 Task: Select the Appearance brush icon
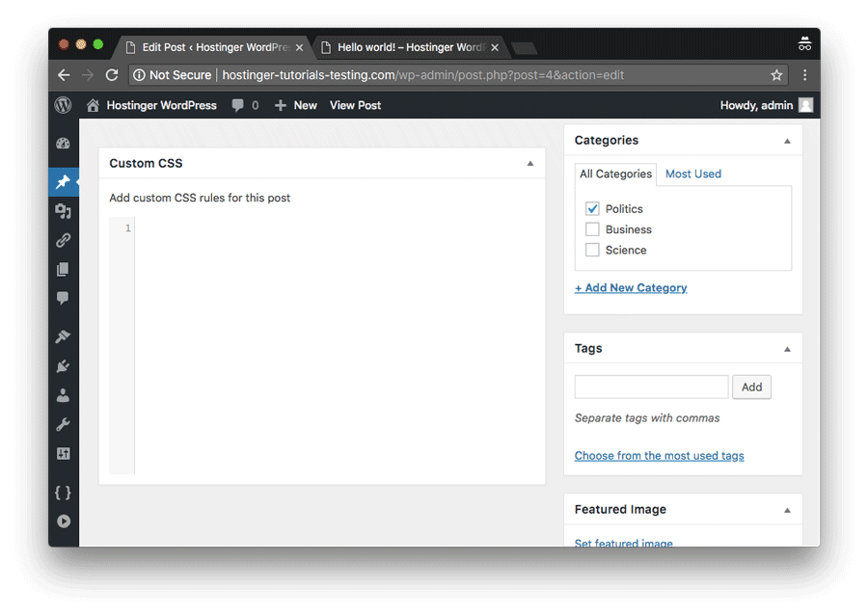(x=63, y=336)
